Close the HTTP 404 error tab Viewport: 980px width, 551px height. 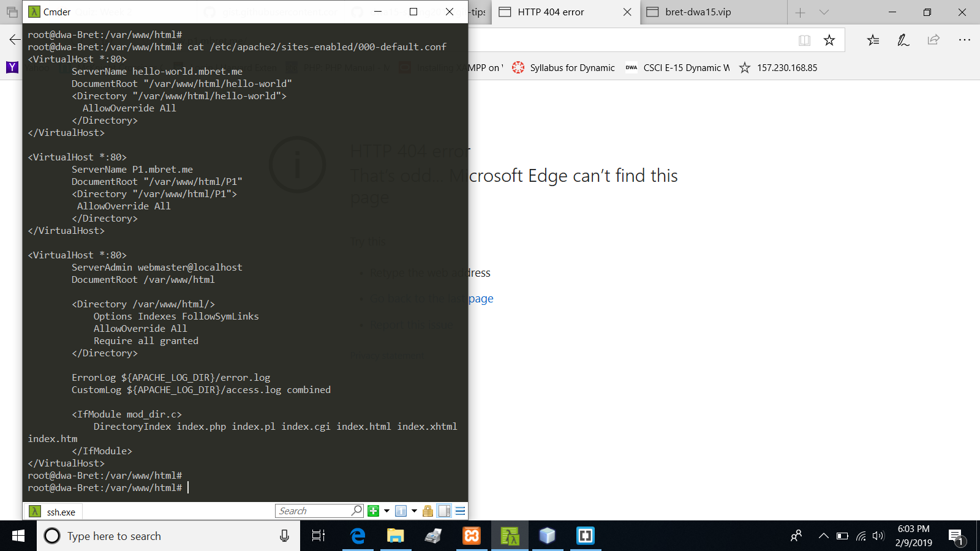click(627, 12)
